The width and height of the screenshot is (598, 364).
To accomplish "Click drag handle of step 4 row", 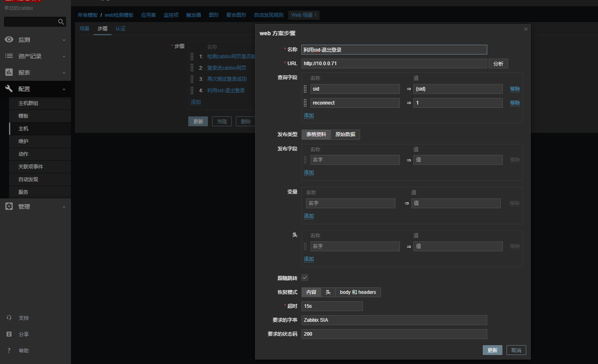I will pos(192,91).
